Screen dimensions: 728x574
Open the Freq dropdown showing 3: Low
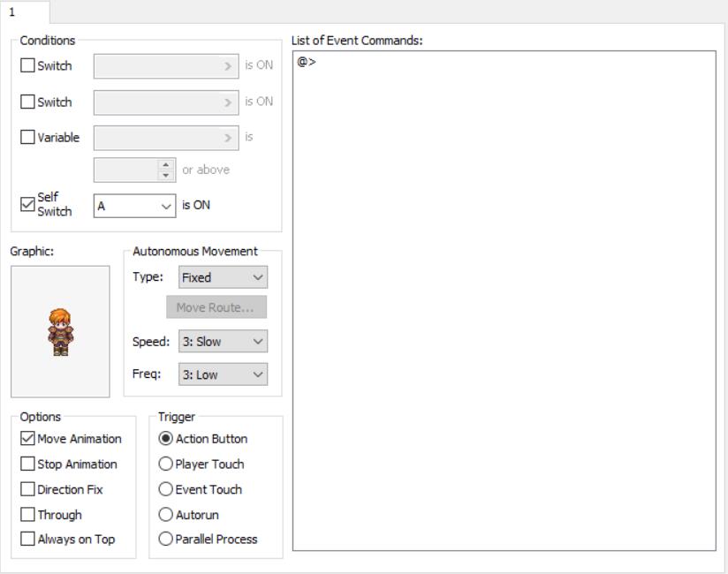[223, 374]
